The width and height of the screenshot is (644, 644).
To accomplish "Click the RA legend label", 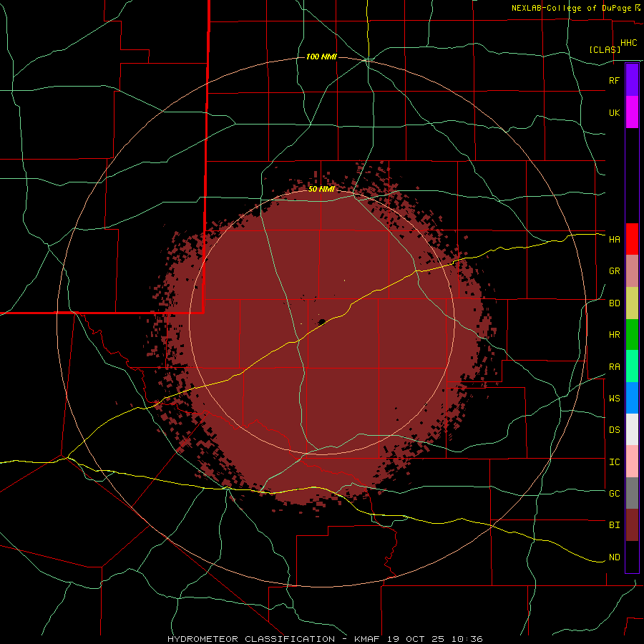I will click(614, 367).
